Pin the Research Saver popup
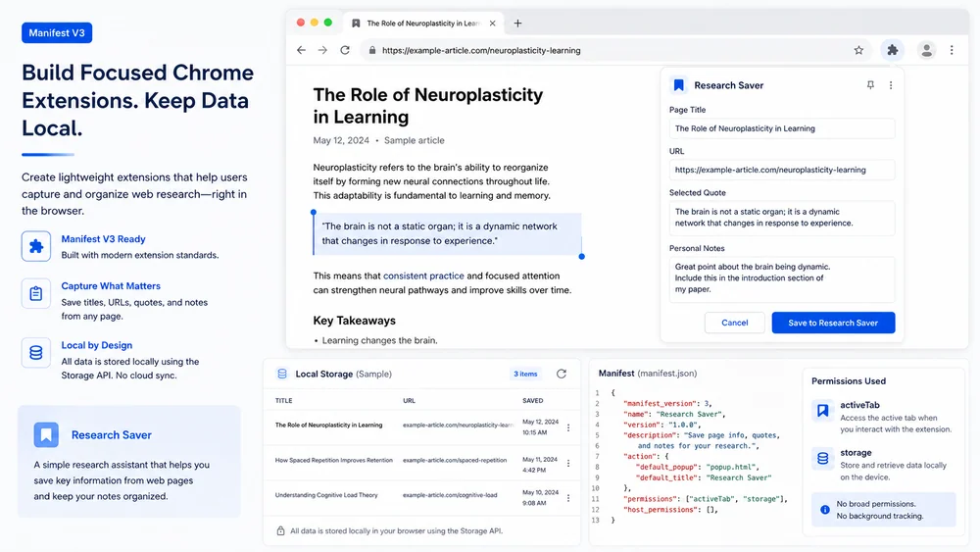The image size is (980, 552). pyautogui.click(x=870, y=85)
